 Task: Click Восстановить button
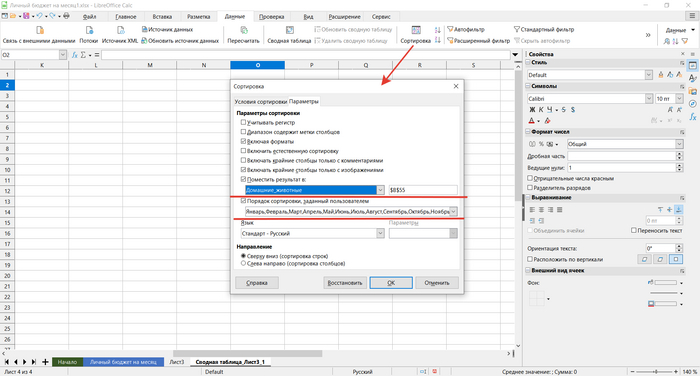pyautogui.click(x=345, y=283)
